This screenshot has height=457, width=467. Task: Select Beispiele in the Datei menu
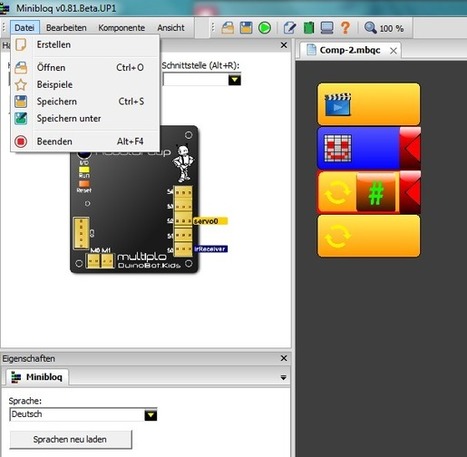click(x=85, y=85)
